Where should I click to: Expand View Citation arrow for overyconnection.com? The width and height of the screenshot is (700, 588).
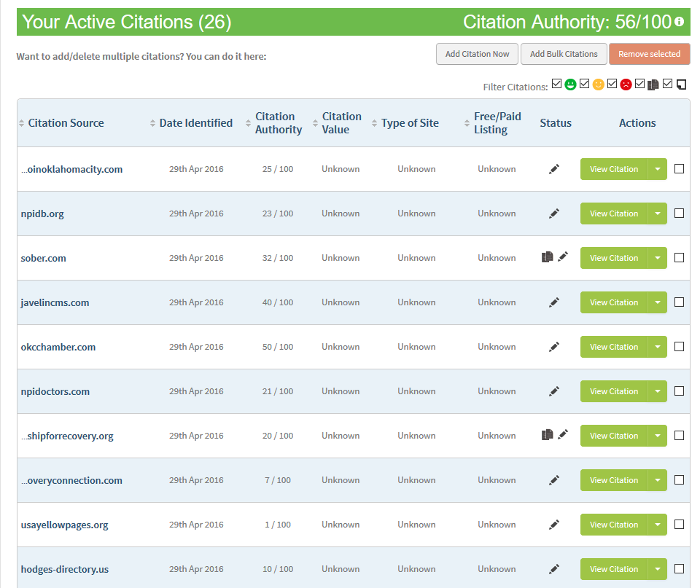click(x=658, y=480)
